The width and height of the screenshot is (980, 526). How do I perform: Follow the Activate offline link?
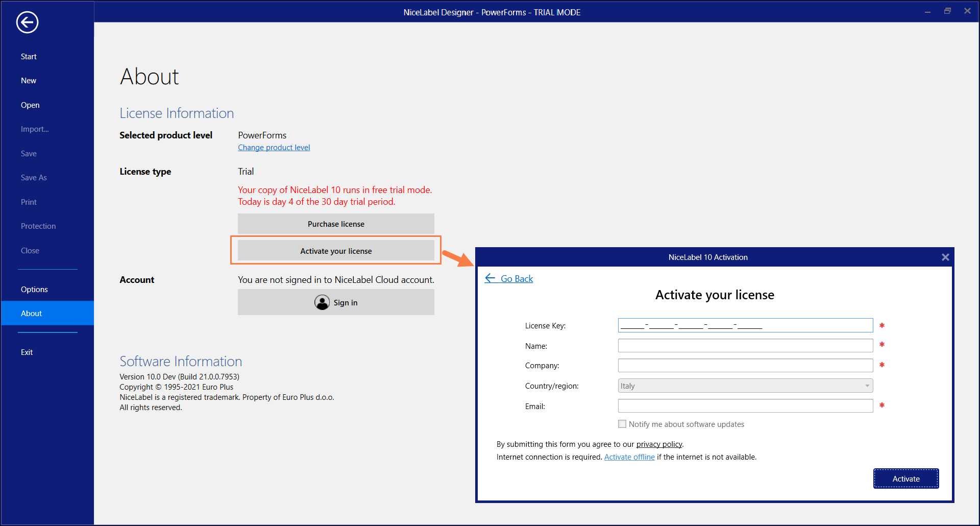[x=629, y=457]
